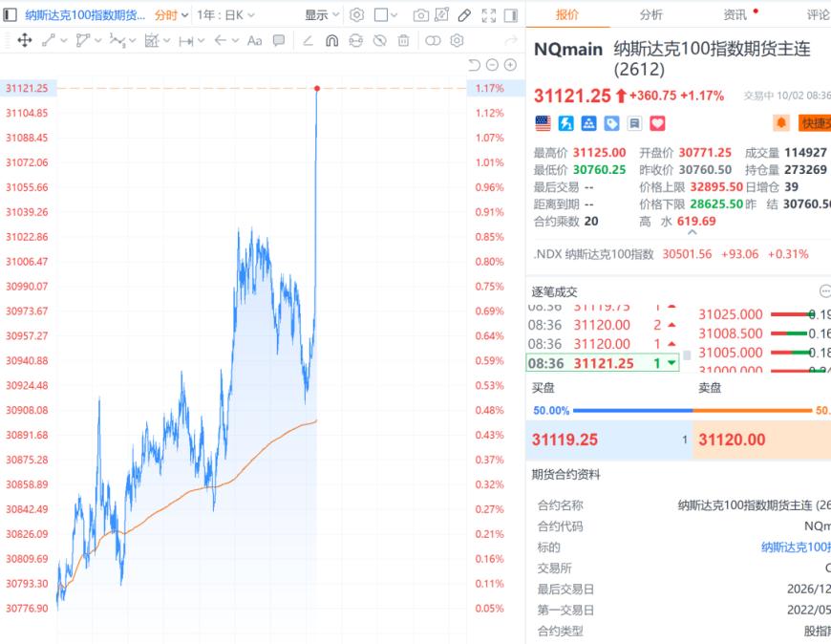Click the red last-price marker dot
831x644 pixels.
(x=317, y=88)
